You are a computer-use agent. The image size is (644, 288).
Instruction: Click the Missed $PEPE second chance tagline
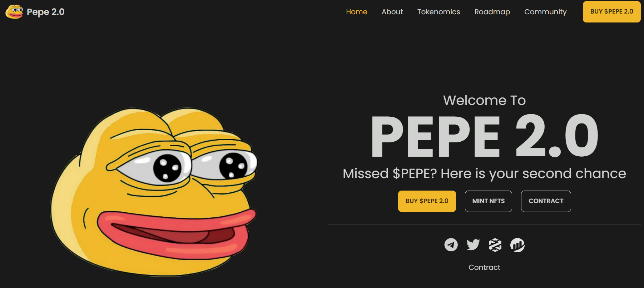point(484,174)
